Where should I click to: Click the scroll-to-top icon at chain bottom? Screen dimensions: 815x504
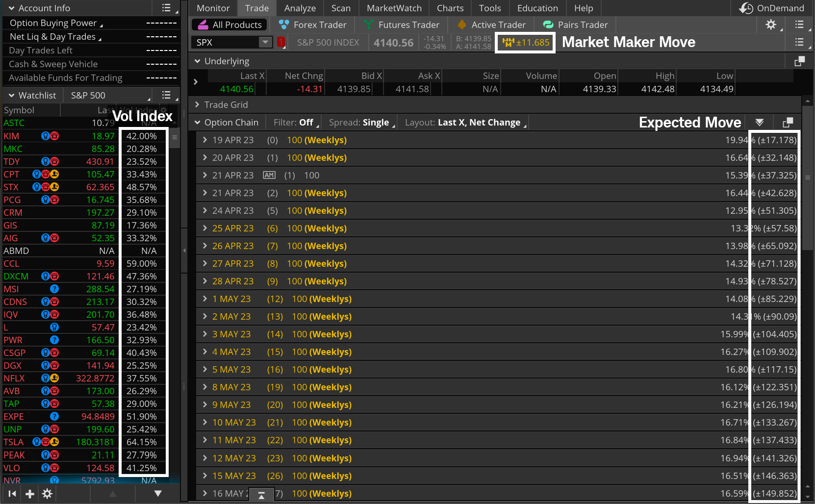(261, 495)
